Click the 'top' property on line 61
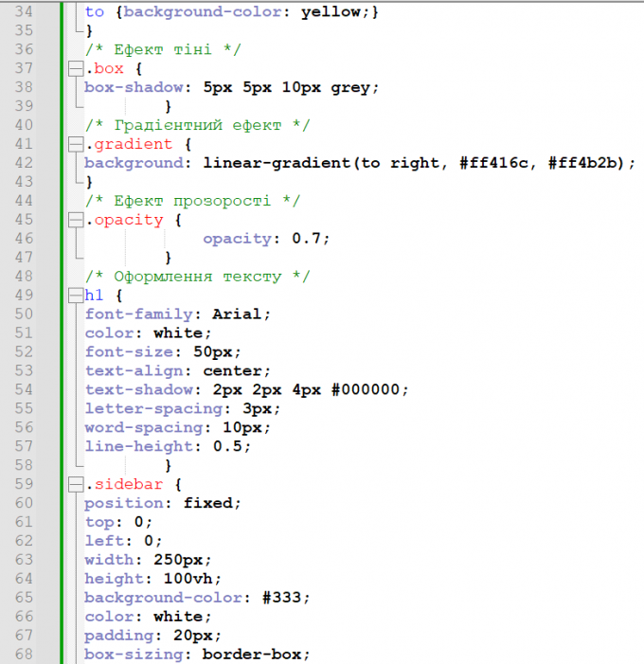This screenshot has width=644, height=664. pyautogui.click(x=99, y=523)
